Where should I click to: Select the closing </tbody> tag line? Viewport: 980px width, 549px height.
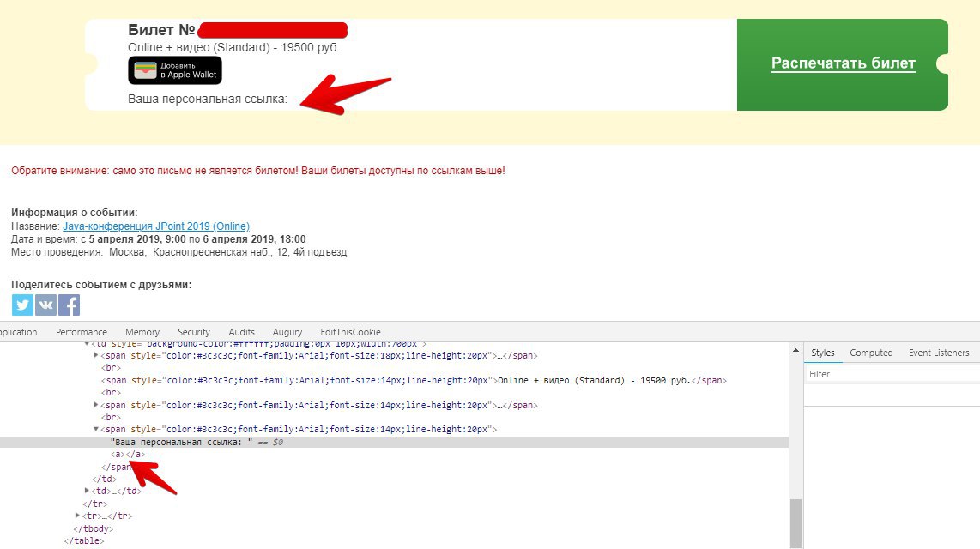[94, 528]
